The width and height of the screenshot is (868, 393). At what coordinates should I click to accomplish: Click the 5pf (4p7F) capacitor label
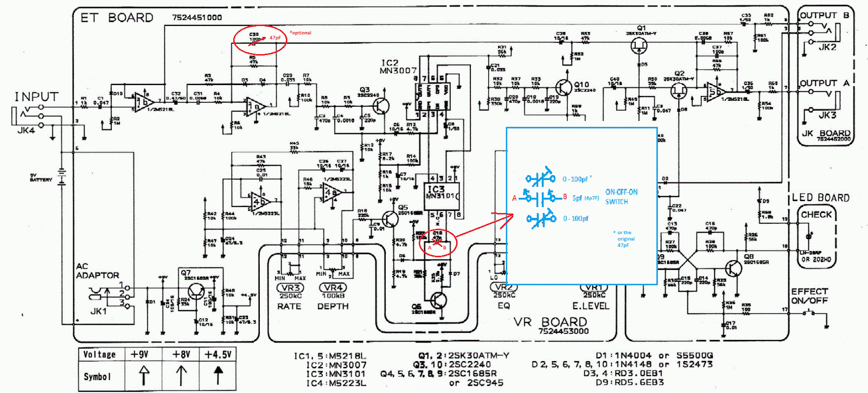point(586,198)
